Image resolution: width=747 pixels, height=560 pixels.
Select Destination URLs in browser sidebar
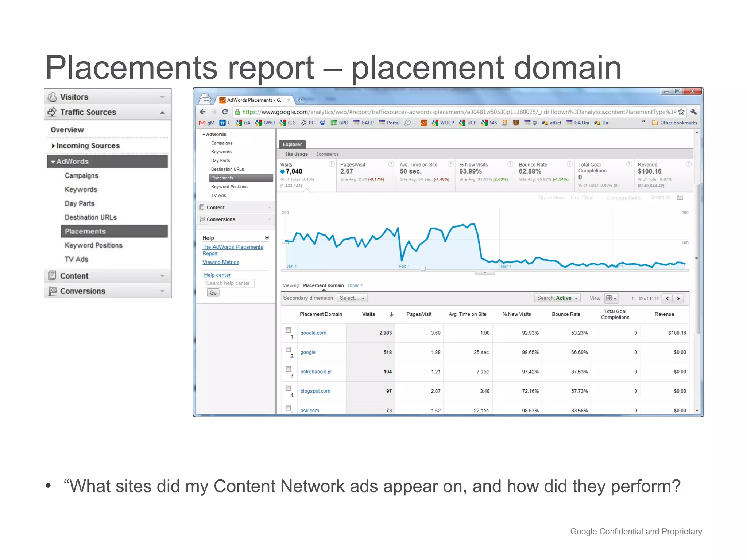coord(227,169)
